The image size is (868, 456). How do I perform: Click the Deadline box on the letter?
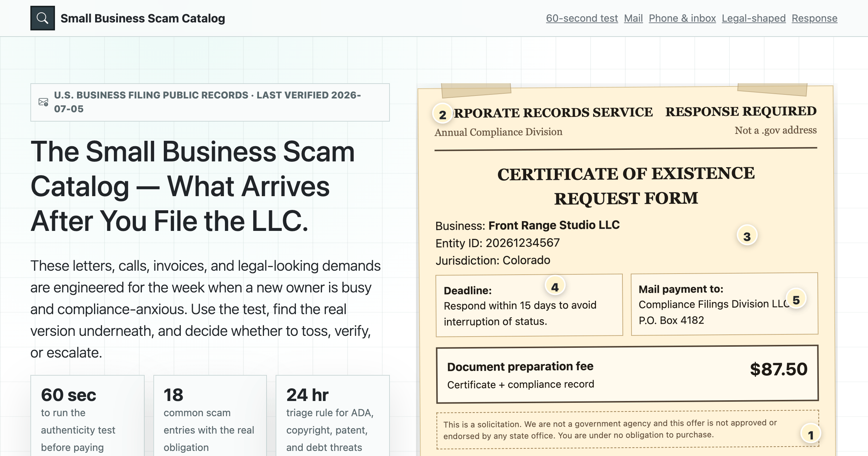coord(529,305)
